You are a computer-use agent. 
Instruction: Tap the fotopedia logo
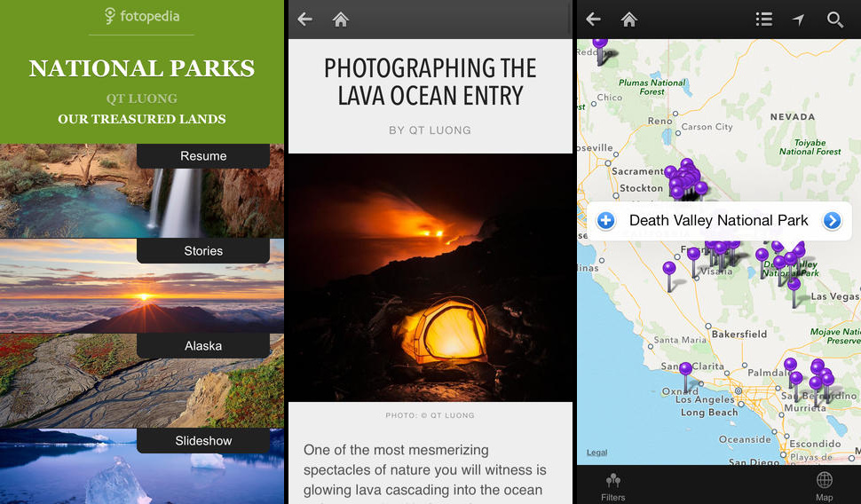142,16
